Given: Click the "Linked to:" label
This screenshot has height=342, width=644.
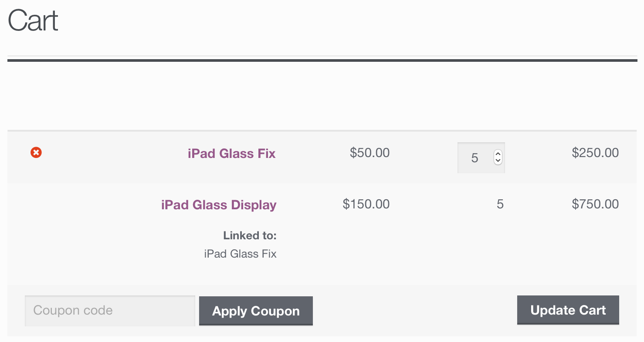Looking at the screenshot, I should pyautogui.click(x=250, y=236).
